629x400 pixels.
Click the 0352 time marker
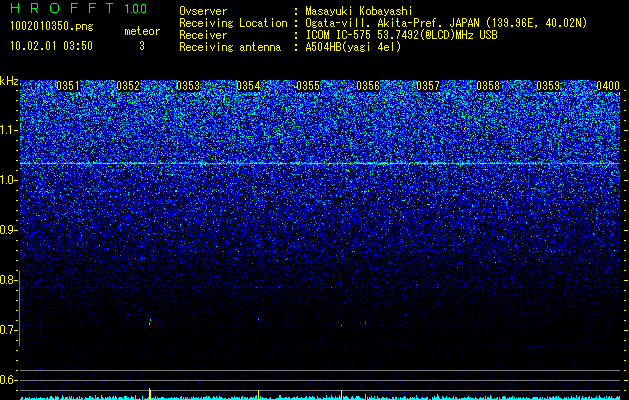[x=128, y=86]
